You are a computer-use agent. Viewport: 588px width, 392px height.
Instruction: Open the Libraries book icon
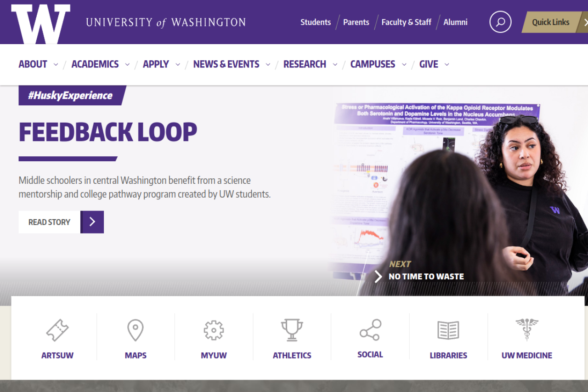click(448, 330)
